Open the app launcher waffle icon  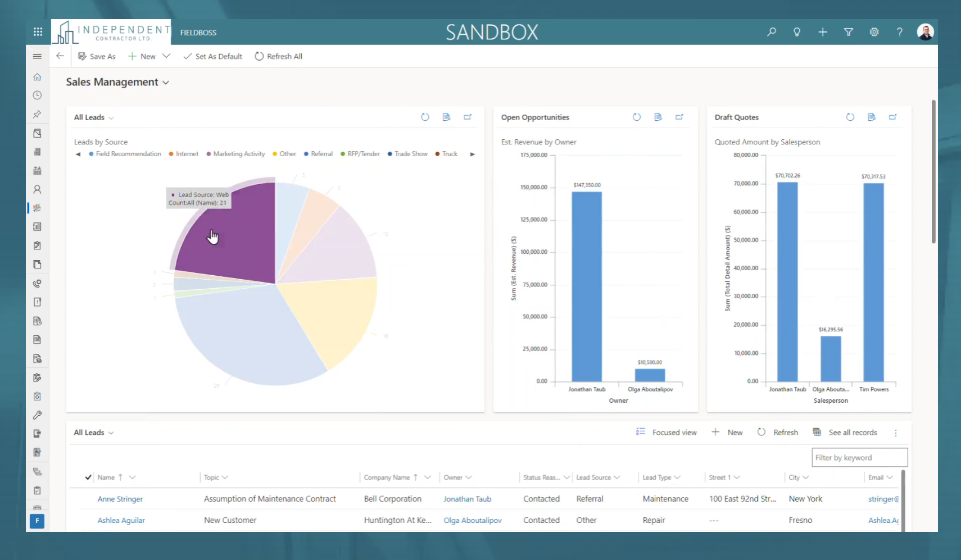point(38,32)
